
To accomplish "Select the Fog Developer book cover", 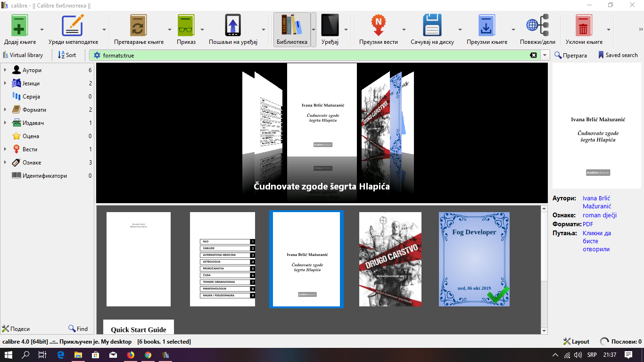I will click(x=474, y=259).
